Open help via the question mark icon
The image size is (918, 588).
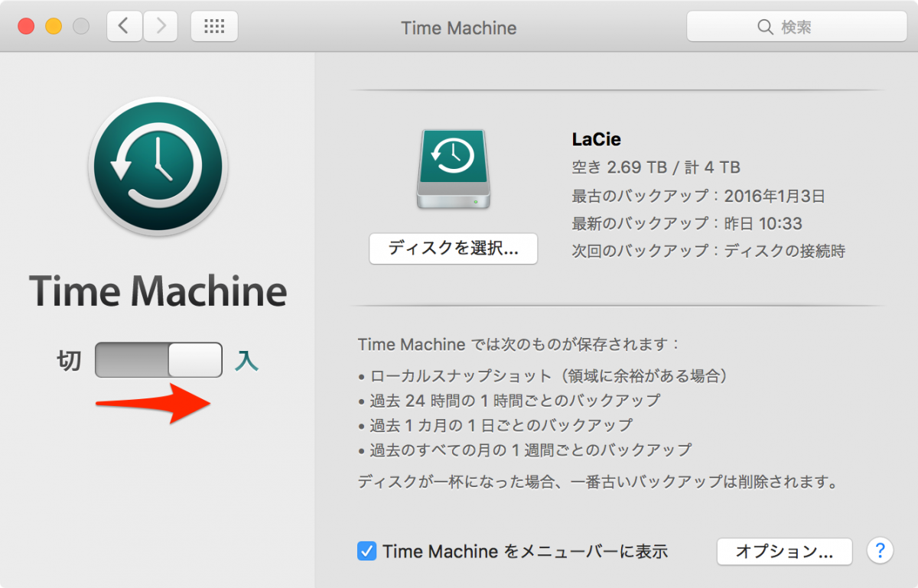click(x=880, y=551)
